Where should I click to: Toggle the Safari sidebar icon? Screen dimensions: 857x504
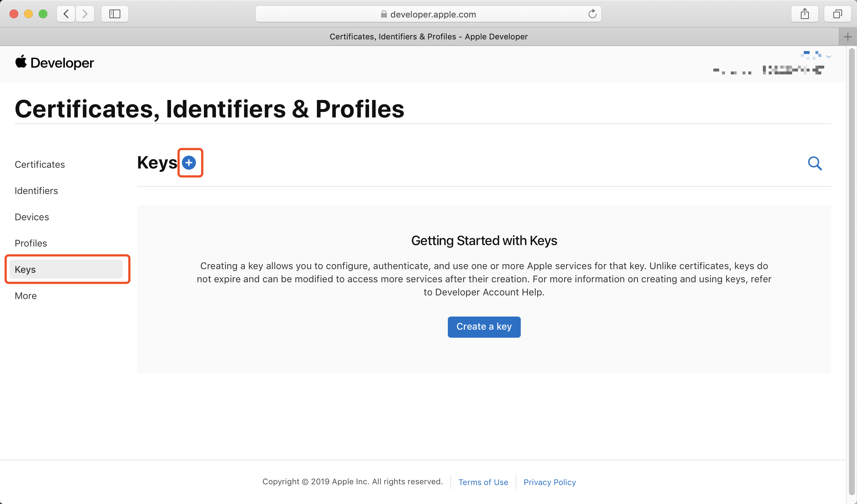click(115, 14)
